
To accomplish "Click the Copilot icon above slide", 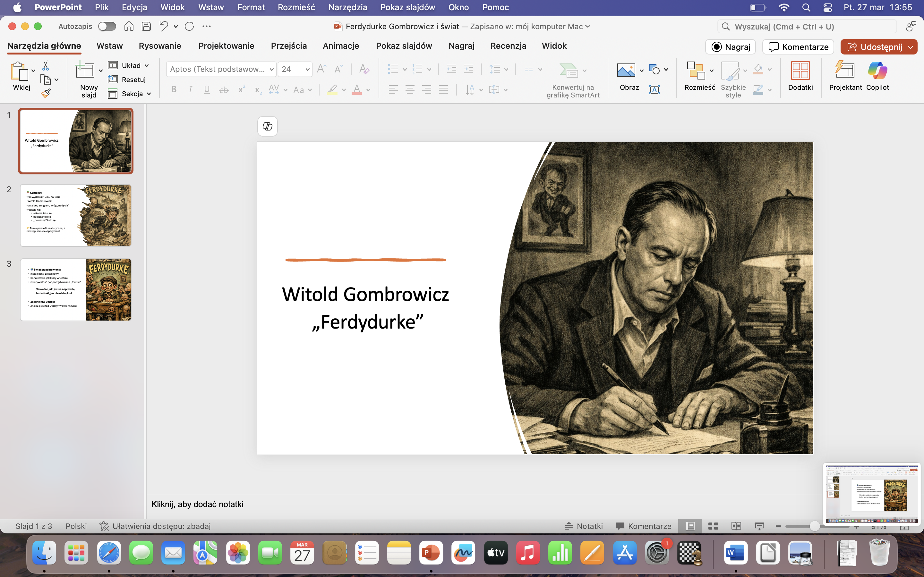I will pyautogui.click(x=267, y=126).
